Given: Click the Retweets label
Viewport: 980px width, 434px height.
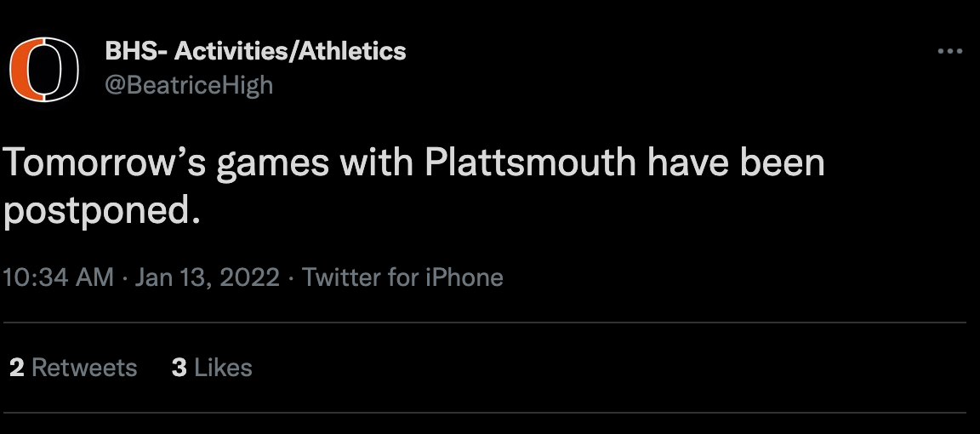Looking at the screenshot, I should (84, 368).
